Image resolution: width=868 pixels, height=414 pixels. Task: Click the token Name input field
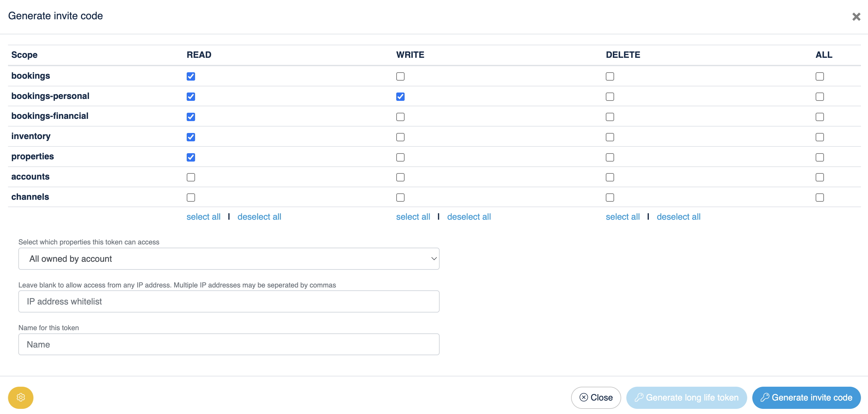coord(228,344)
